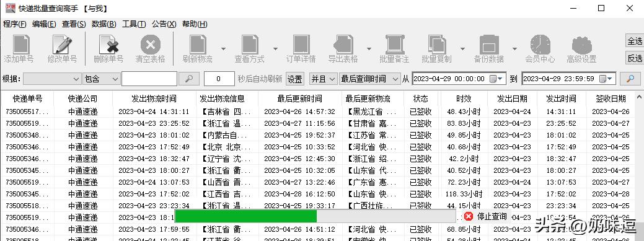Image resolution: width=644 pixels, height=241 pixels.
Task: Click the 118.33小时 cell
Action: pos(464,194)
